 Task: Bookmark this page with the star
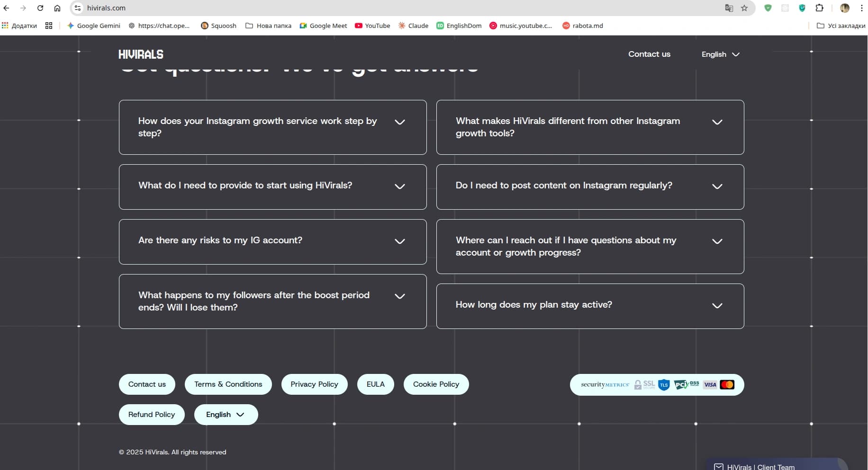[x=744, y=8]
